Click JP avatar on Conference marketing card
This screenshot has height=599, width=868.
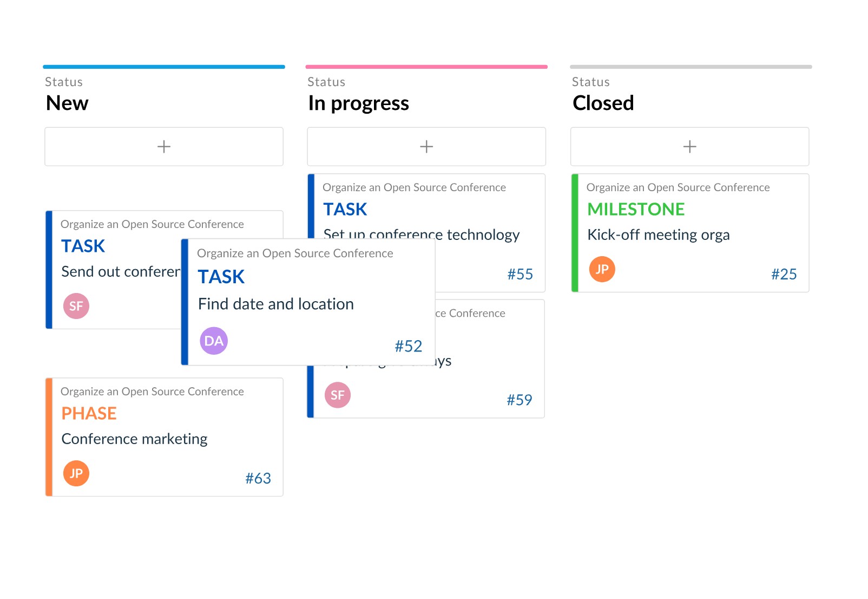point(76,473)
